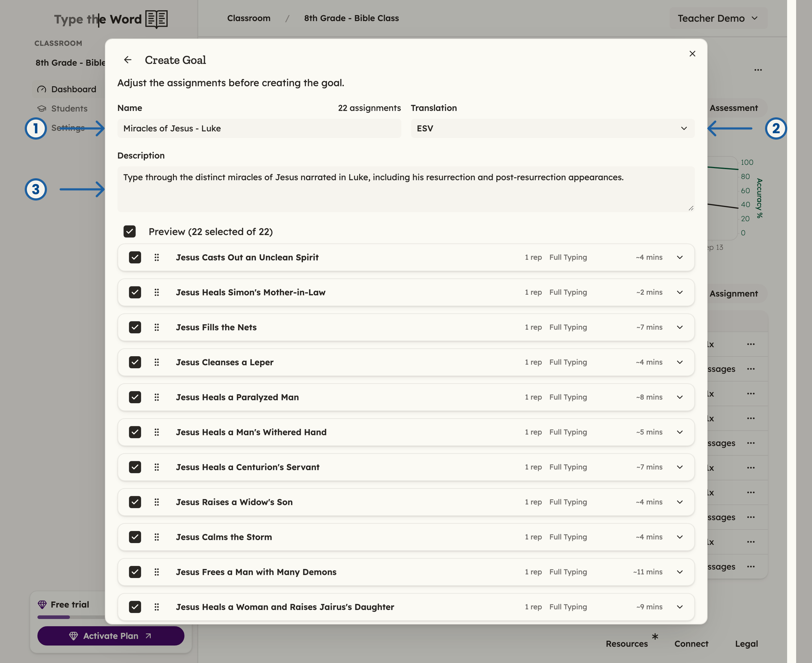Click drag handle for Jesus Cleanses a Leper
The height and width of the screenshot is (663, 812).
click(156, 363)
